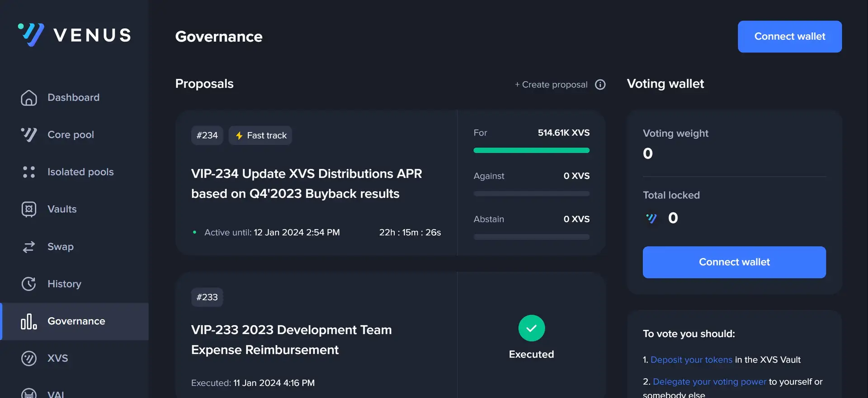Click the green For votes progress bar
Image resolution: width=868 pixels, height=398 pixels.
[x=531, y=150]
